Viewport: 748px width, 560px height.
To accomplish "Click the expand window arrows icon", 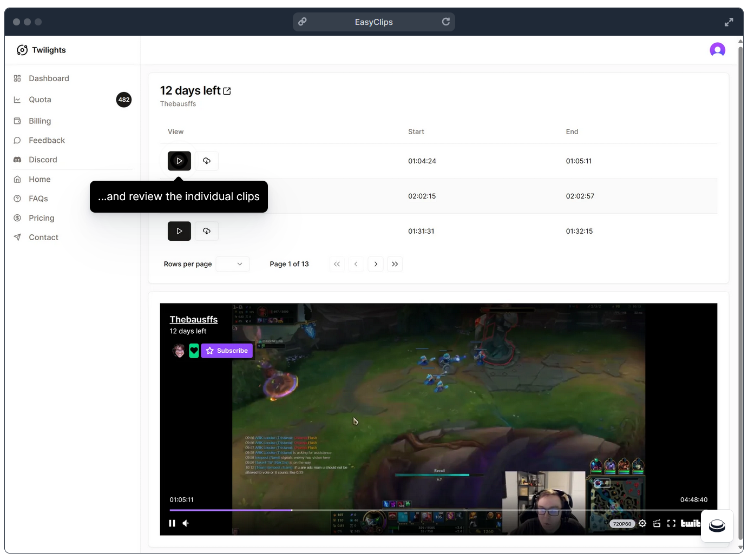I will [x=729, y=22].
